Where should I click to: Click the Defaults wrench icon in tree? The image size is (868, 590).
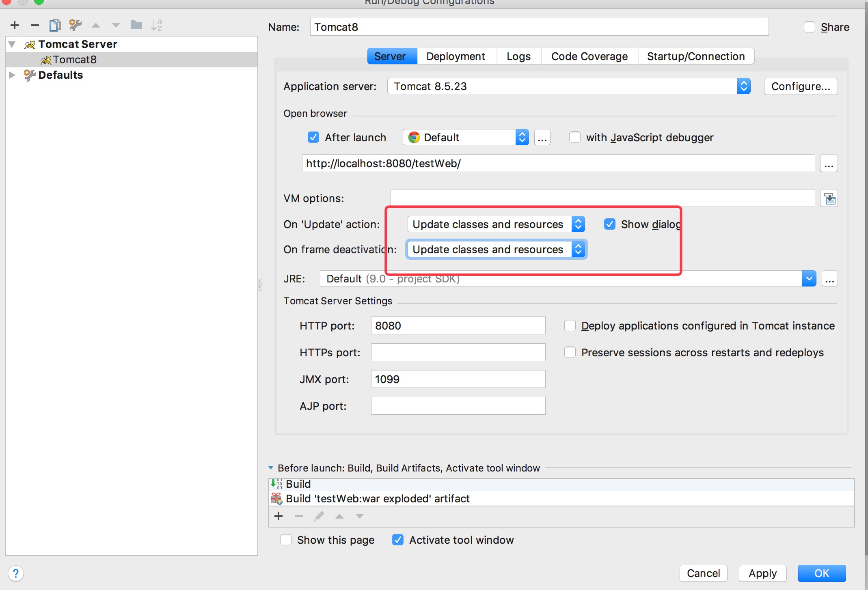(30, 75)
